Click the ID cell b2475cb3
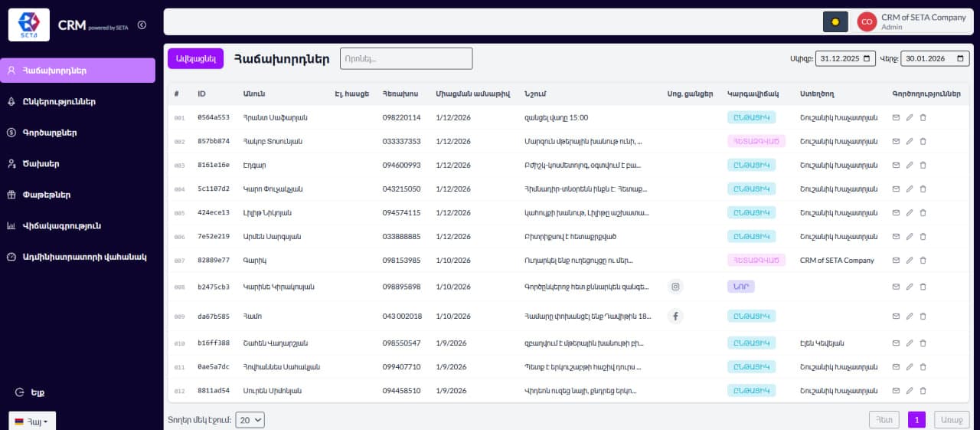This screenshot has height=430, width=980. coord(214,287)
